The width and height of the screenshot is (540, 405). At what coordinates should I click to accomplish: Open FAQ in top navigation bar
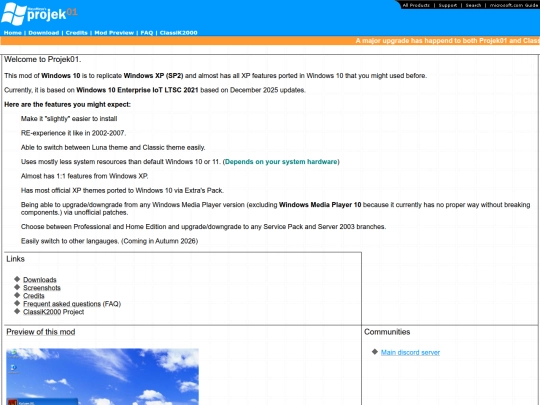(147, 33)
